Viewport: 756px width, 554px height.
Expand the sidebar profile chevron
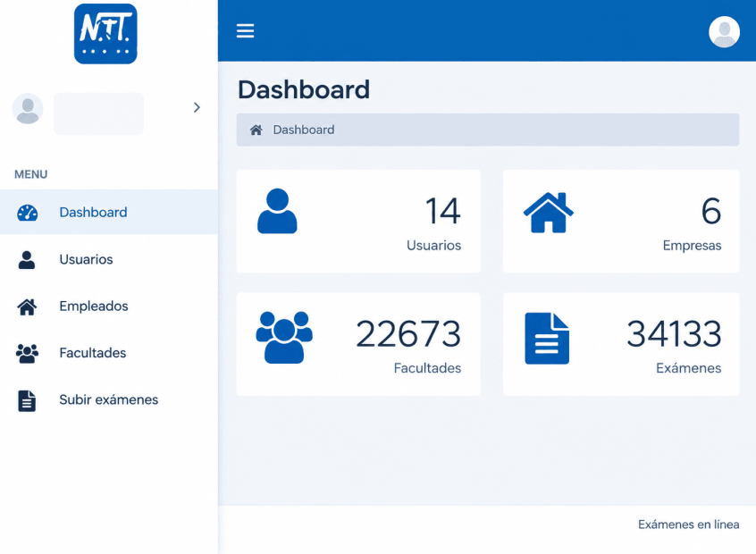point(197,107)
